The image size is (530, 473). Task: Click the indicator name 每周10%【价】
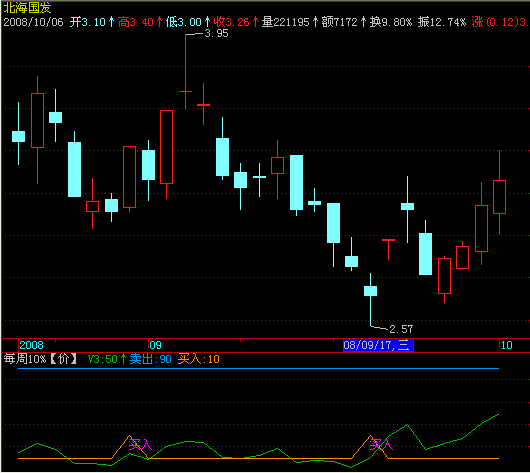41,359
